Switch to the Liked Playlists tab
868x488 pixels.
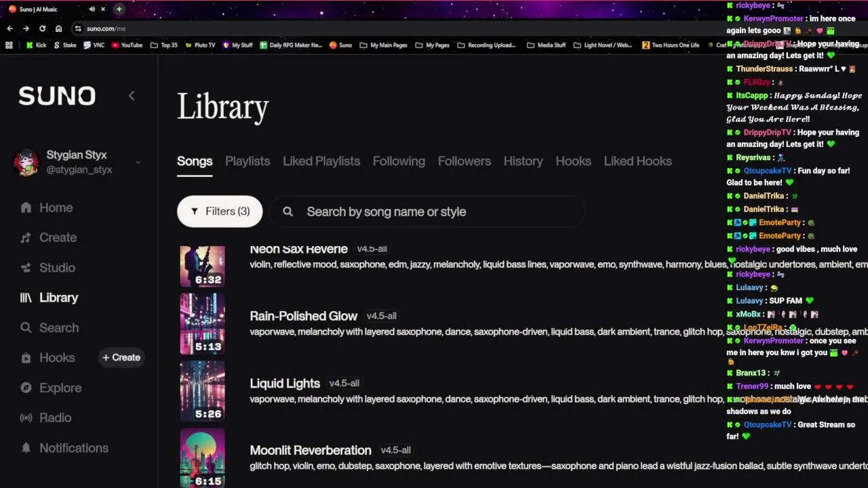[321, 161]
